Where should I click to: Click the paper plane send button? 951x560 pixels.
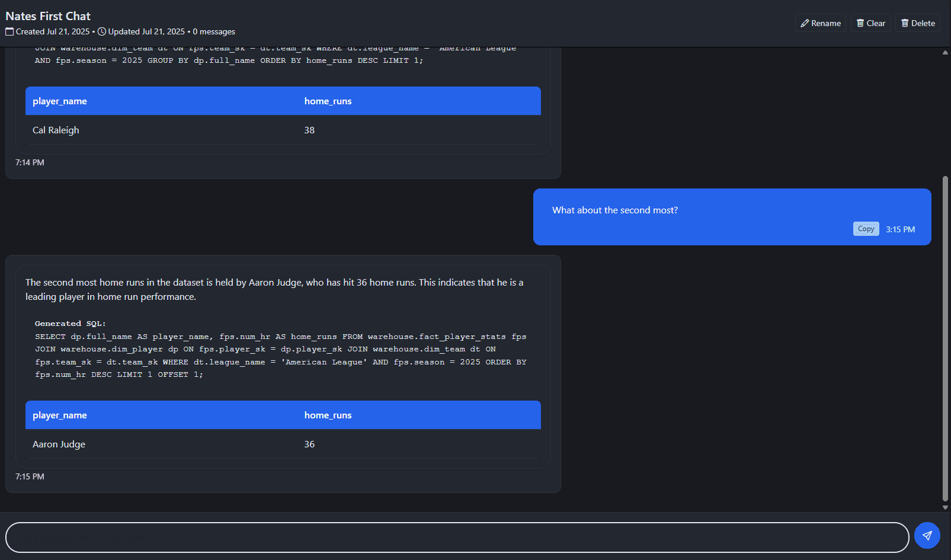click(x=927, y=536)
